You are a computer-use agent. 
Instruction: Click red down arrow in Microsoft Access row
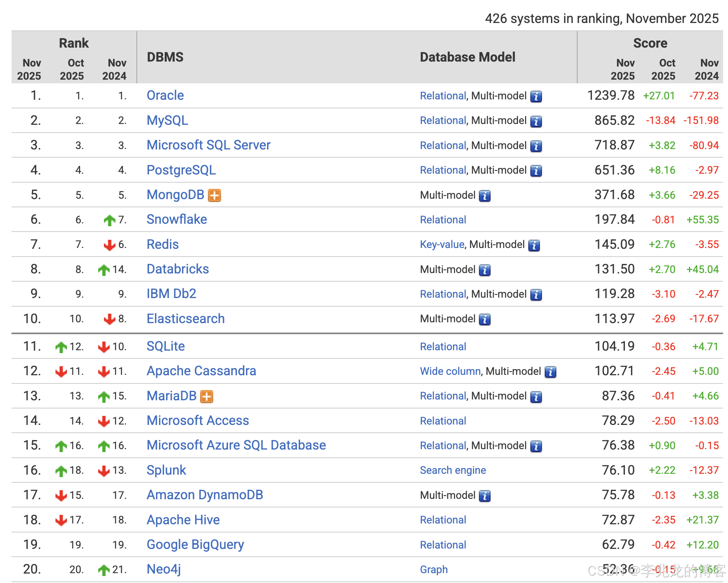(104, 421)
